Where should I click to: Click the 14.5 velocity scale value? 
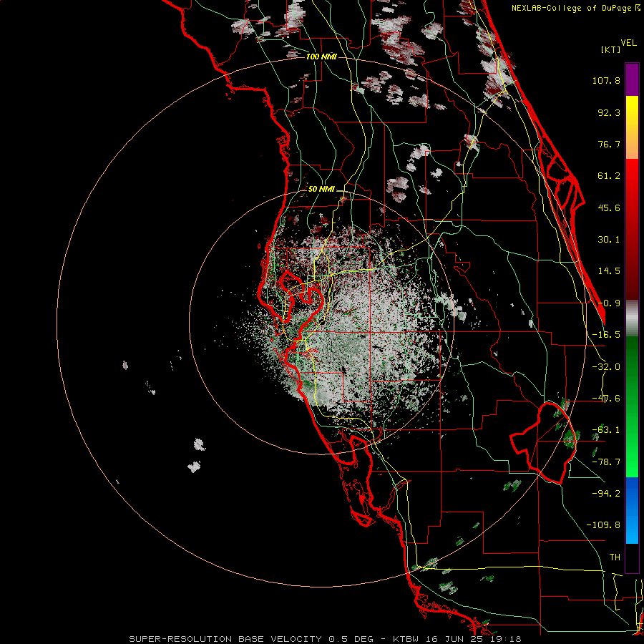(609, 271)
